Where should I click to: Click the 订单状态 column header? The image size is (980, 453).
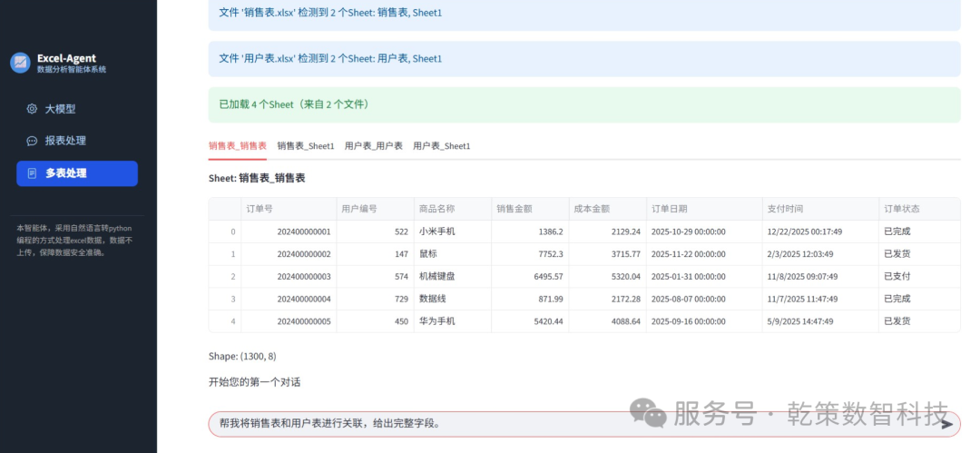(901, 209)
